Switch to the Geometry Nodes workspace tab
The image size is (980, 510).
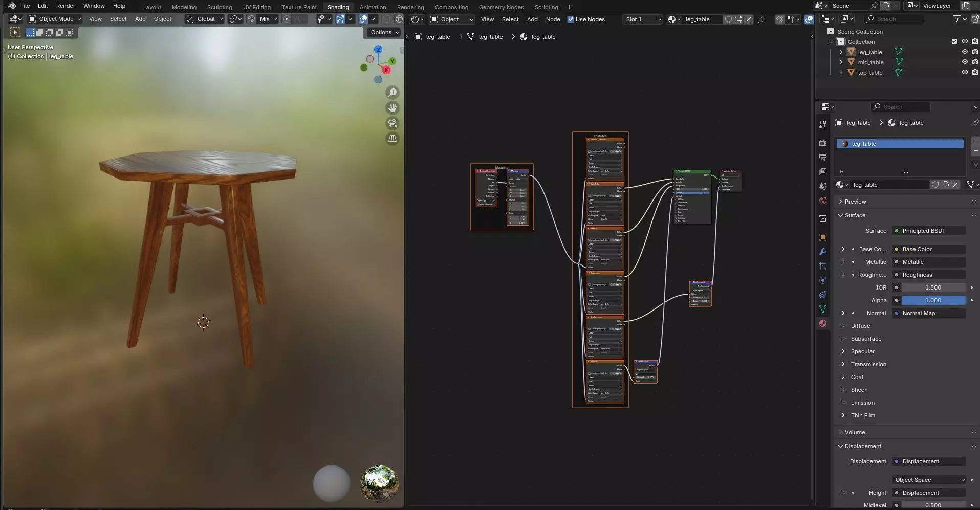coord(501,7)
